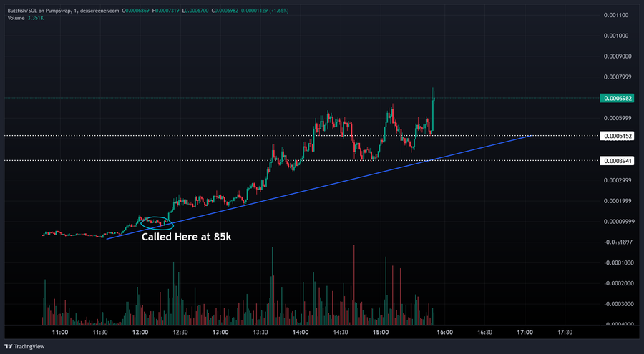644x354 pixels.
Task: Click the 13:30 time axis label
Action: [260, 333]
